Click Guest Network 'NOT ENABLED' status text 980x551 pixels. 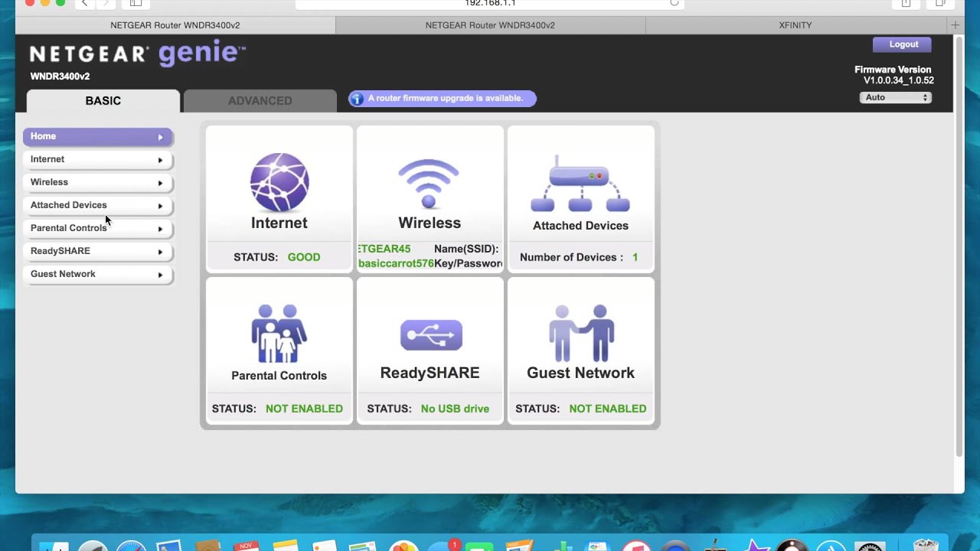pos(608,409)
